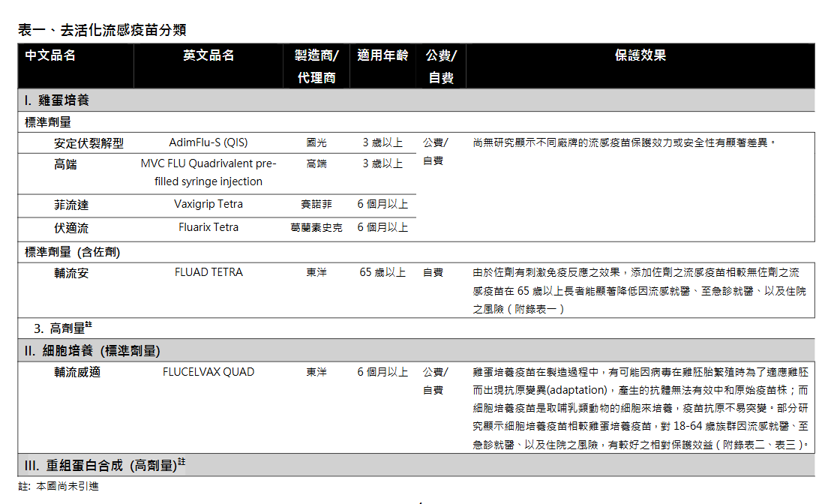This screenshot has width=834, height=504.
Task: Click the English name AdimFlu-S (QIS)
Action: [x=208, y=142]
